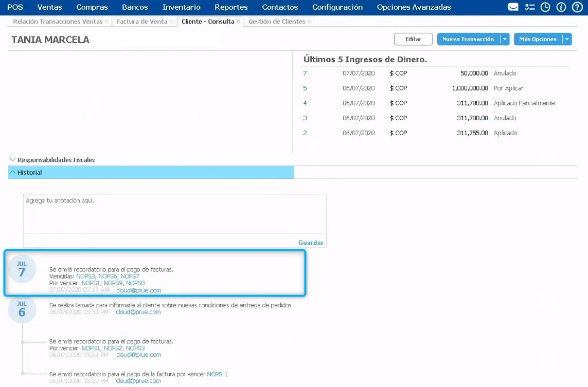Open the Nueva Transacción dropdown arrow
588x387 pixels.
click(505, 39)
